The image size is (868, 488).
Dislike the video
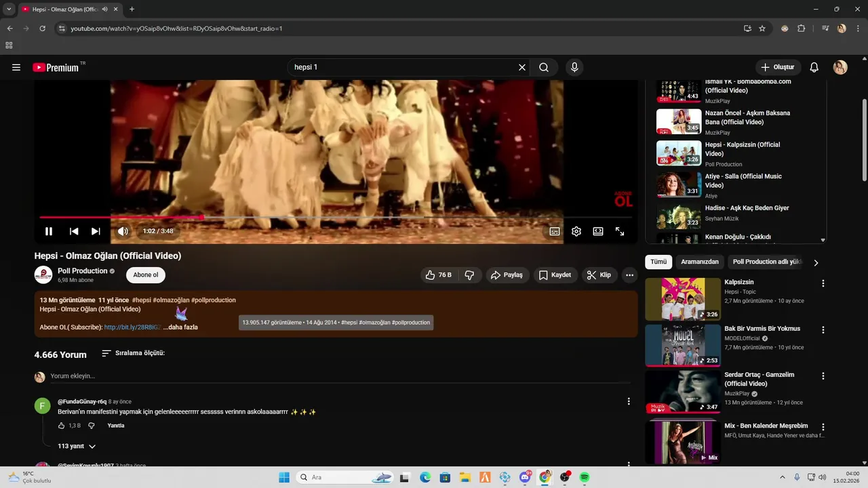pyautogui.click(x=469, y=275)
